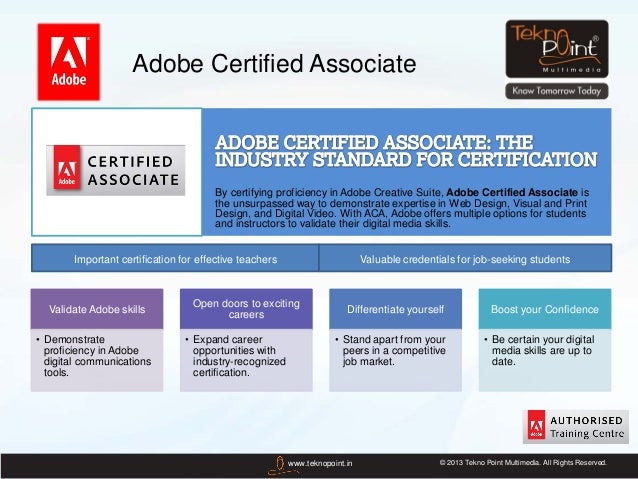Select the Adobe Certified Associate slide title
Image resolution: width=638 pixels, height=479 pixels.
click(274, 63)
